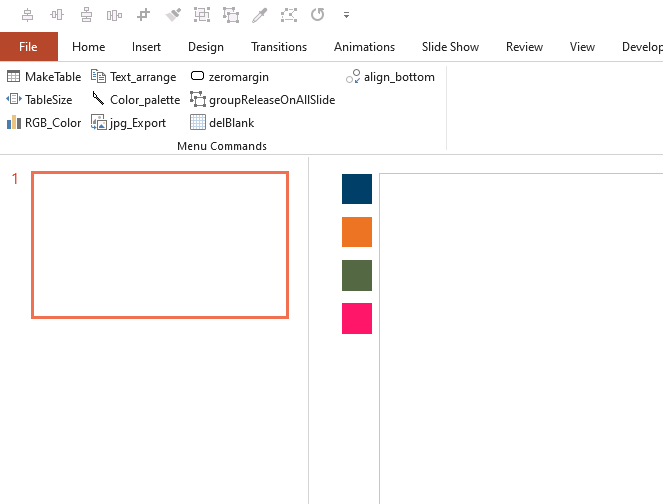Switch to the Insert tab

point(146,47)
